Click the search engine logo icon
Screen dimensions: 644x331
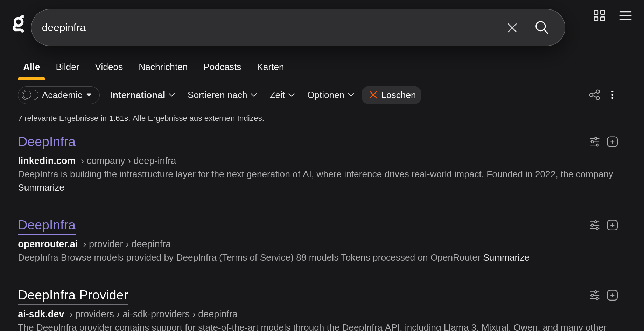[19, 24]
